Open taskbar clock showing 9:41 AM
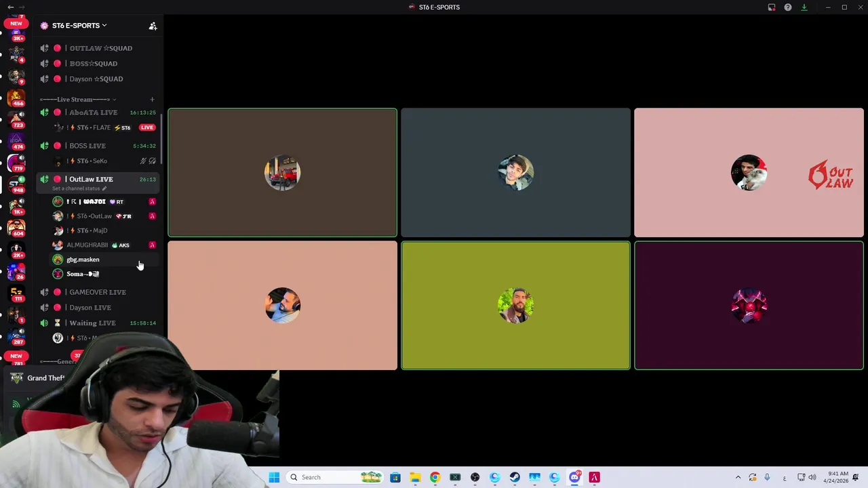 pyautogui.click(x=835, y=477)
